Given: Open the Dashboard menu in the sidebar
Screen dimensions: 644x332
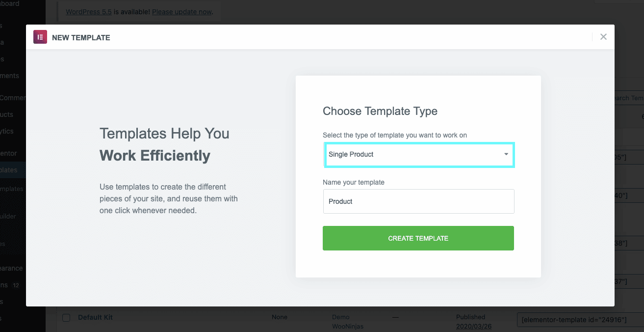Looking at the screenshot, I should [x=10, y=4].
